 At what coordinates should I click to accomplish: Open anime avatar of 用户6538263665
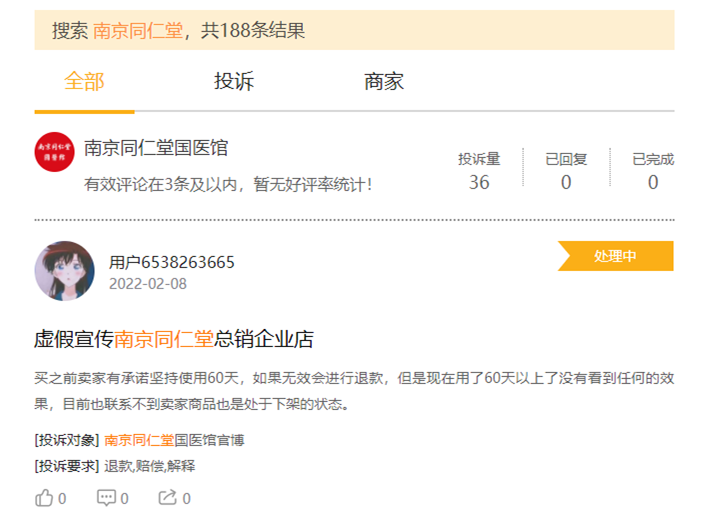65,271
